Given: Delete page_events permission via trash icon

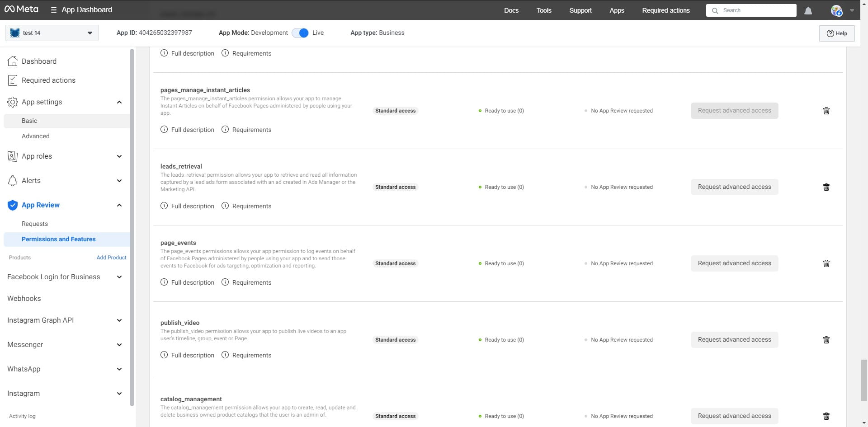Looking at the screenshot, I should 826,263.
